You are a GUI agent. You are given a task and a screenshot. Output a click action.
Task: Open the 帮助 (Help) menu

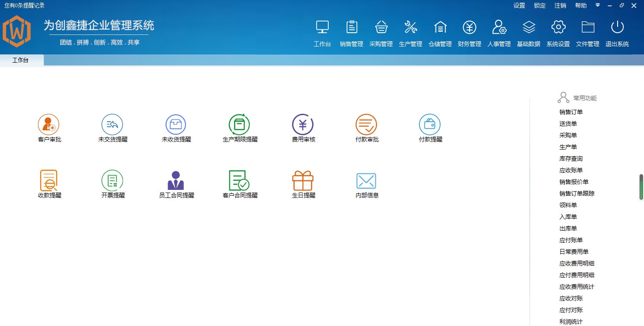tap(580, 5)
